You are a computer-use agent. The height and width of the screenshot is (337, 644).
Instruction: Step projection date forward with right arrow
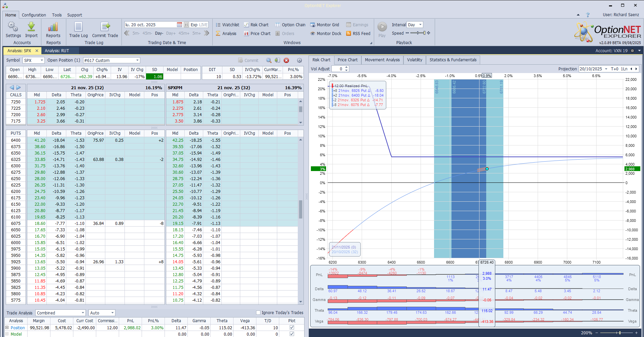tap(636, 69)
